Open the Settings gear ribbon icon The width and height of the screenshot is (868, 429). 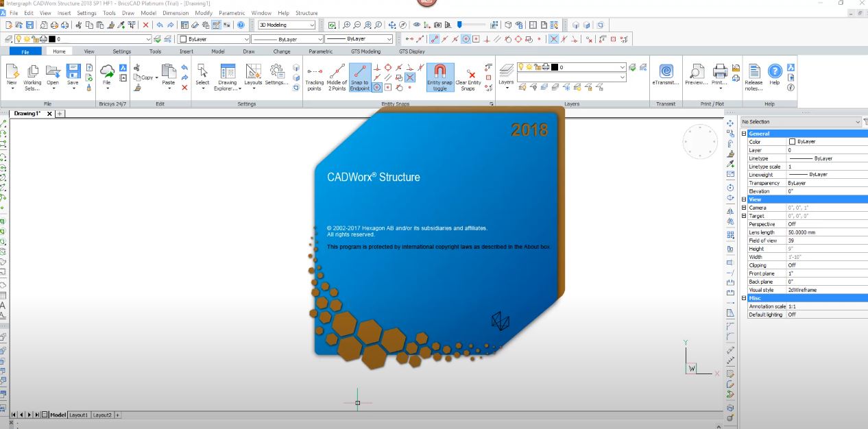click(277, 72)
